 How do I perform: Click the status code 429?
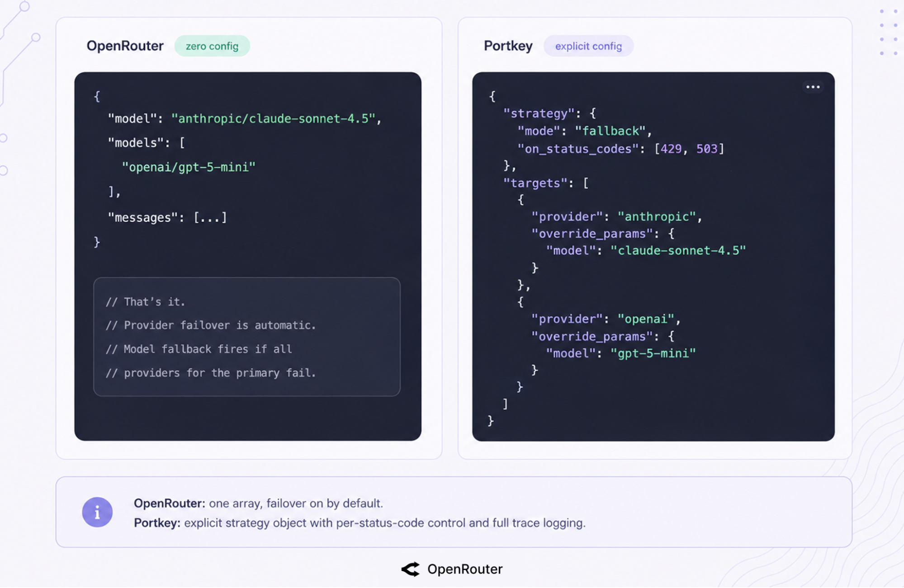(x=671, y=149)
